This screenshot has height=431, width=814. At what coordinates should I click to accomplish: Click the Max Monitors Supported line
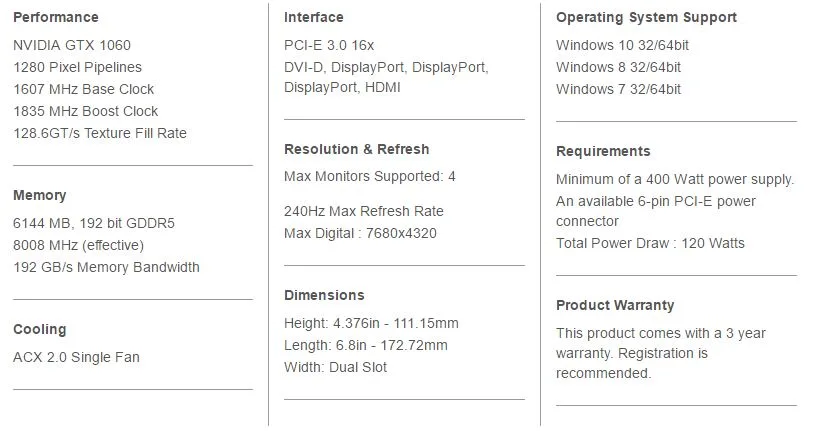point(369,176)
